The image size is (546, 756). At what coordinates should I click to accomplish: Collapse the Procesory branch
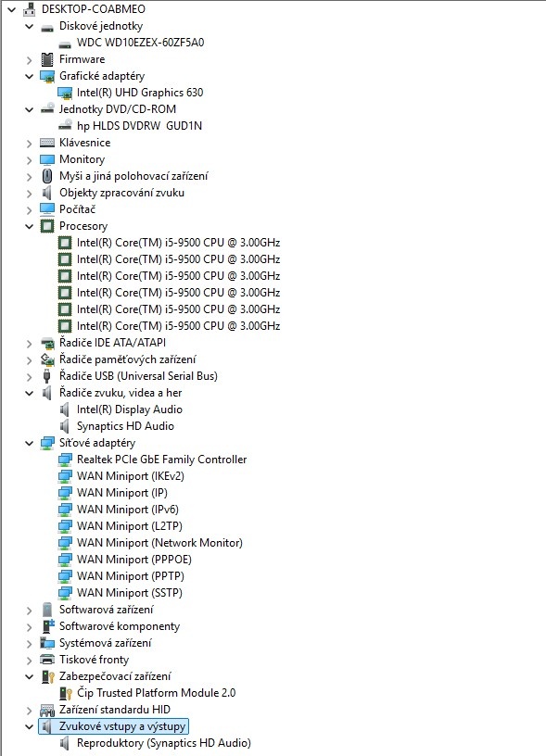pyautogui.click(x=29, y=226)
